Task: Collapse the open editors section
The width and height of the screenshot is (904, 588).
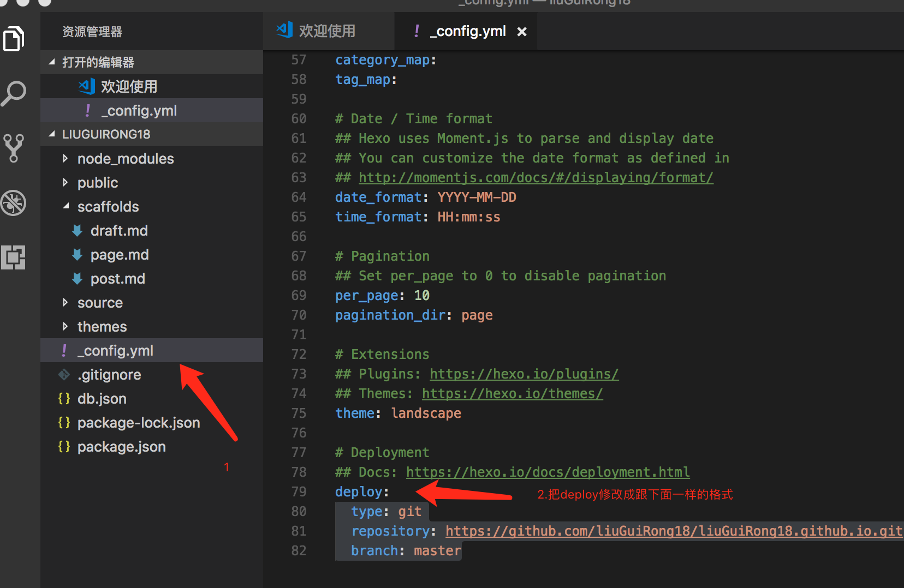Action: coord(52,62)
